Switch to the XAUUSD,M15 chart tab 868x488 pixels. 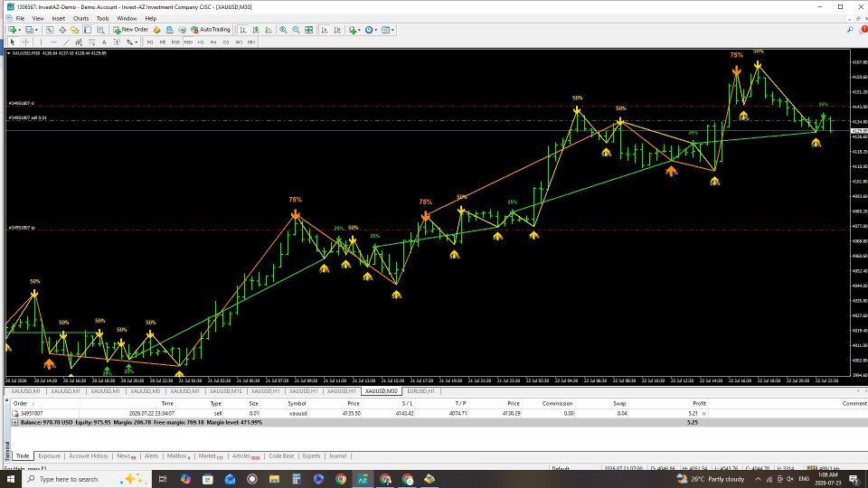point(225,391)
